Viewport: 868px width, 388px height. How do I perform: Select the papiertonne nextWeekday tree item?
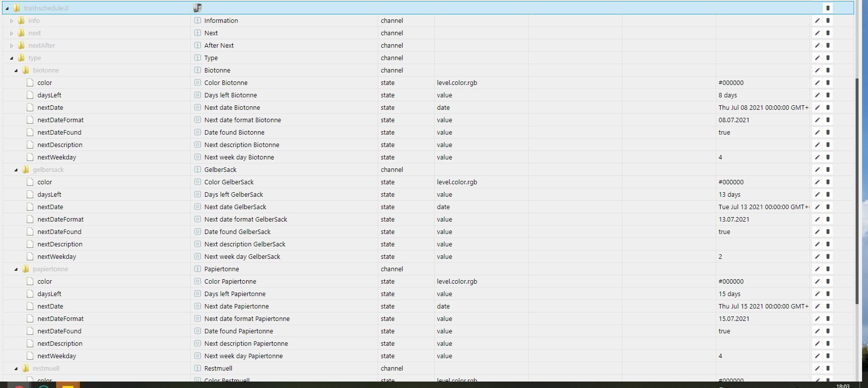[x=57, y=356]
